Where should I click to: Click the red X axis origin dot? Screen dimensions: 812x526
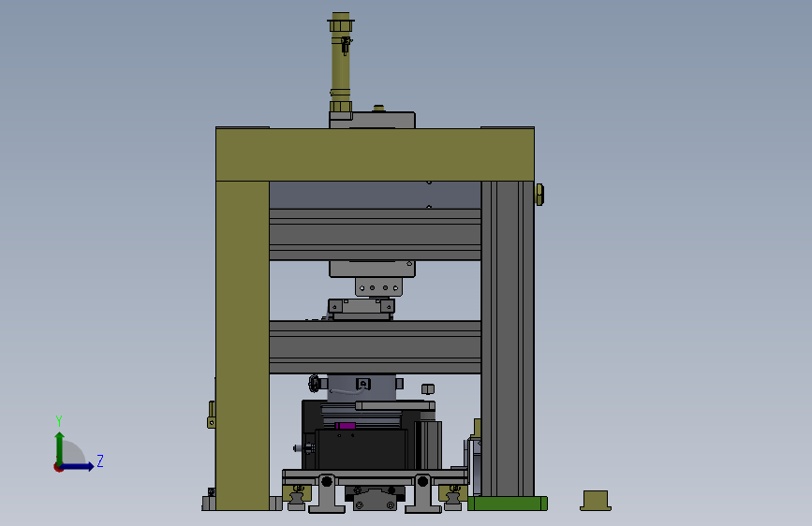tap(58, 467)
